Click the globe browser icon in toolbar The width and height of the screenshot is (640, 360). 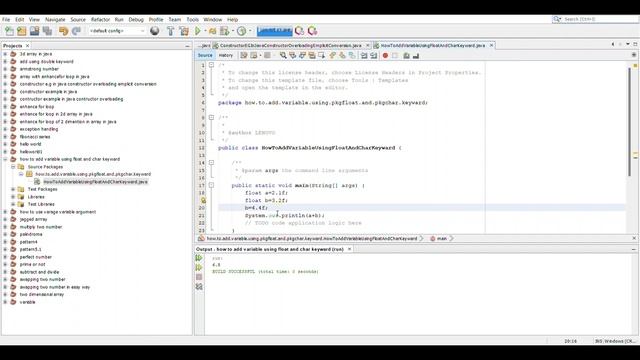click(154, 31)
